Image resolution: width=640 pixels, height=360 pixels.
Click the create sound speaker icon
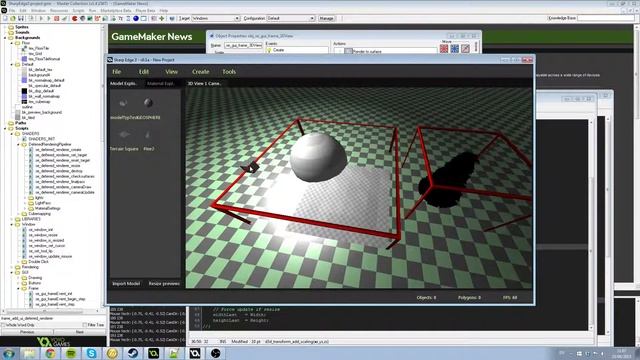[x=82, y=18]
